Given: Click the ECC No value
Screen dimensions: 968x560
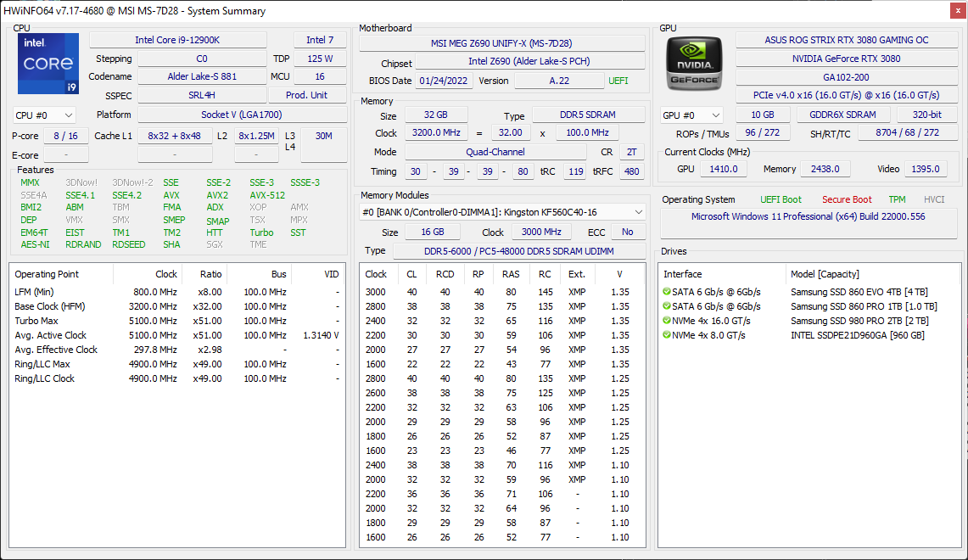Looking at the screenshot, I should click(x=628, y=232).
